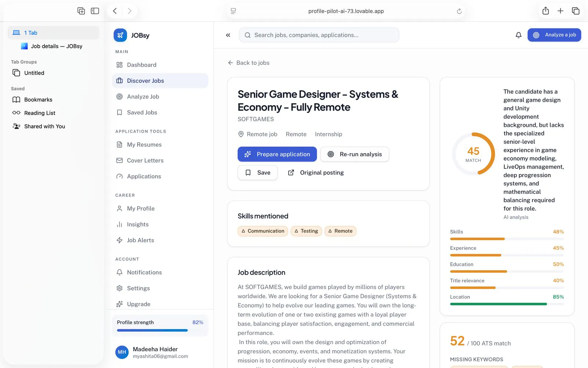This screenshot has width=588, height=368.
Task: Click the Applications gauge icon
Action: (x=119, y=176)
